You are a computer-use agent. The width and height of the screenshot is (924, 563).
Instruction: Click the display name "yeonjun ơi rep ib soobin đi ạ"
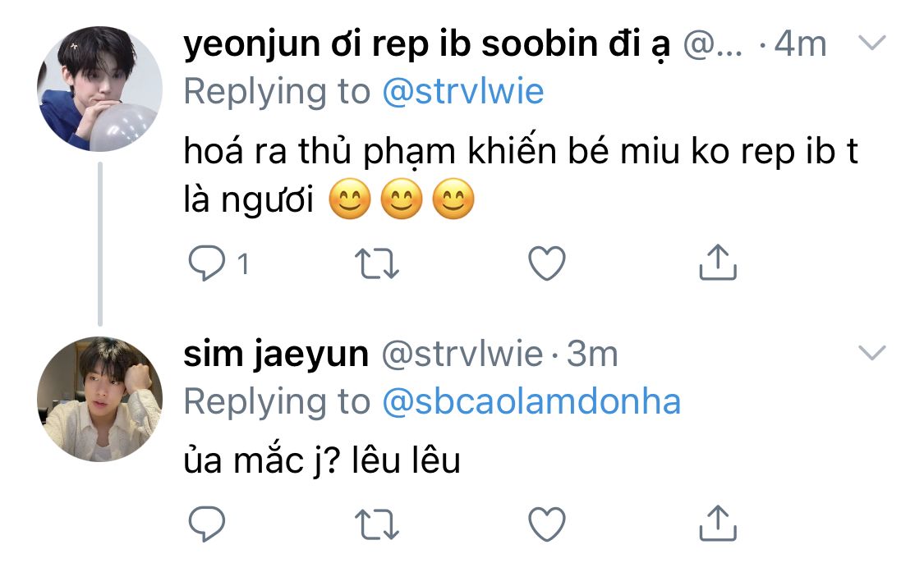(x=426, y=44)
